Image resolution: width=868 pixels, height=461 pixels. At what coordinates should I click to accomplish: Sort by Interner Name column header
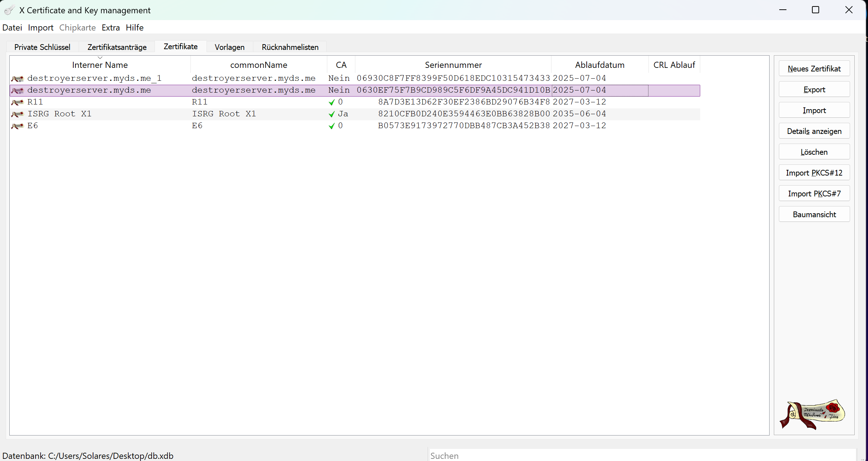100,65
